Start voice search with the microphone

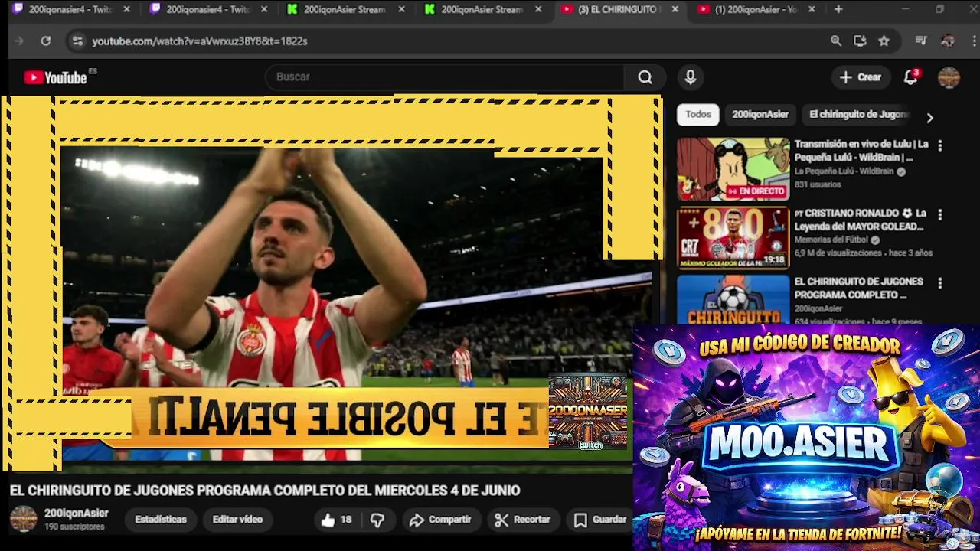691,77
